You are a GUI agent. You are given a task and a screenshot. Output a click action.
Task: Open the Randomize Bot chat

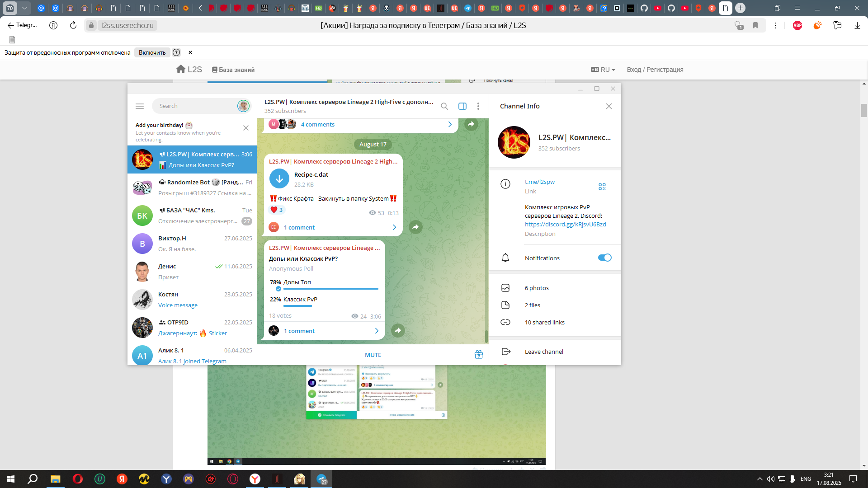pos(192,188)
